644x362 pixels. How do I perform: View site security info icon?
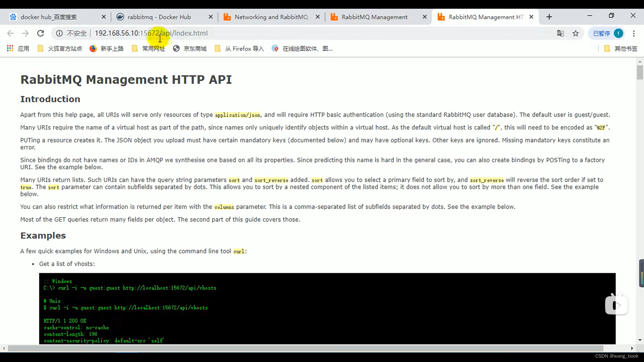point(59,33)
